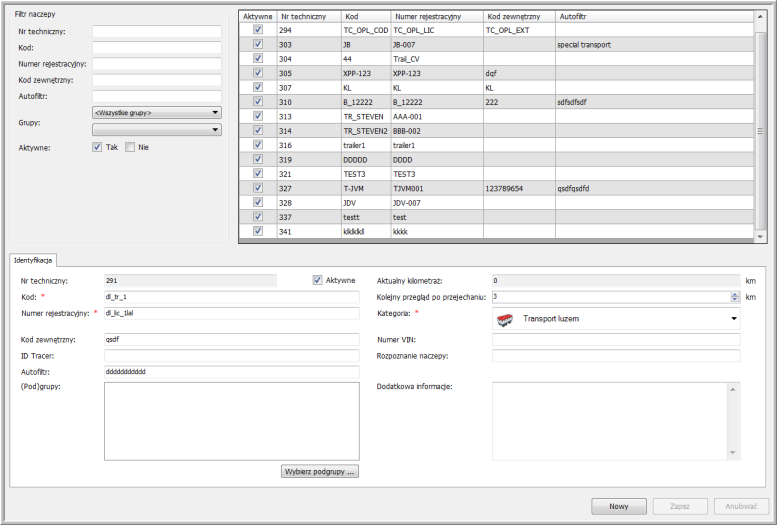Image resolution: width=777 pixels, height=525 pixels.
Task: Click the filter's 'Numer rejestracyjny' input field
Action: point(156,63)
